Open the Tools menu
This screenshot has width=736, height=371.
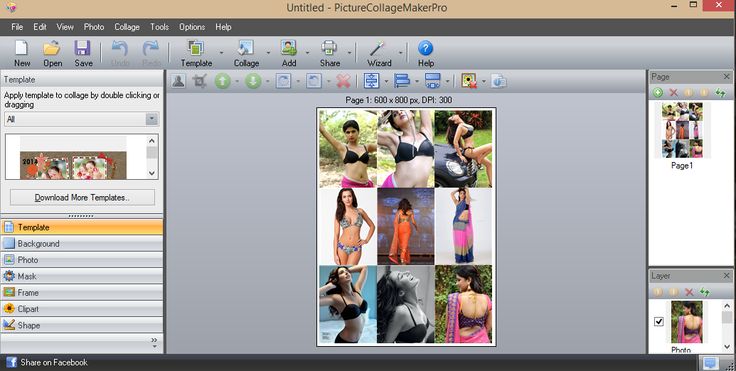point(160,27)
